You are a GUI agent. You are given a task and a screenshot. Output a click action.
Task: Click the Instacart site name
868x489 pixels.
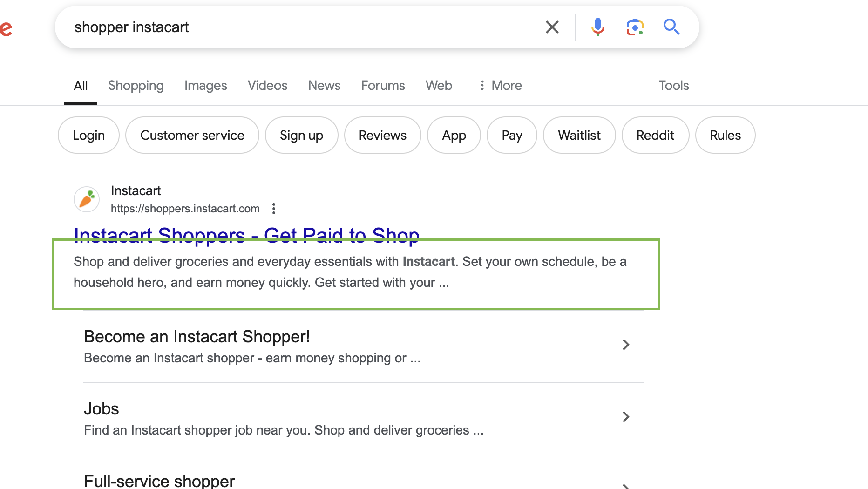point(136,191)
